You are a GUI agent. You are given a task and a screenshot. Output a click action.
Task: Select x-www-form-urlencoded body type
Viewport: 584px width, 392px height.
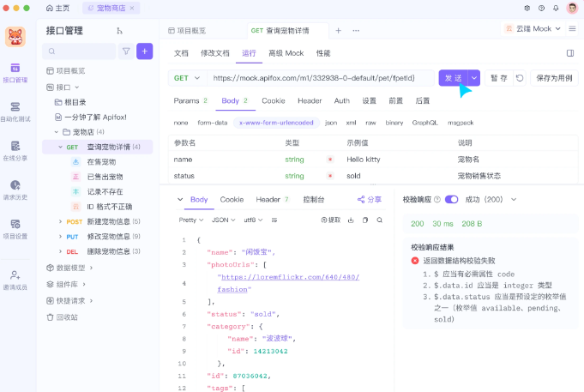tap(276, 123)
